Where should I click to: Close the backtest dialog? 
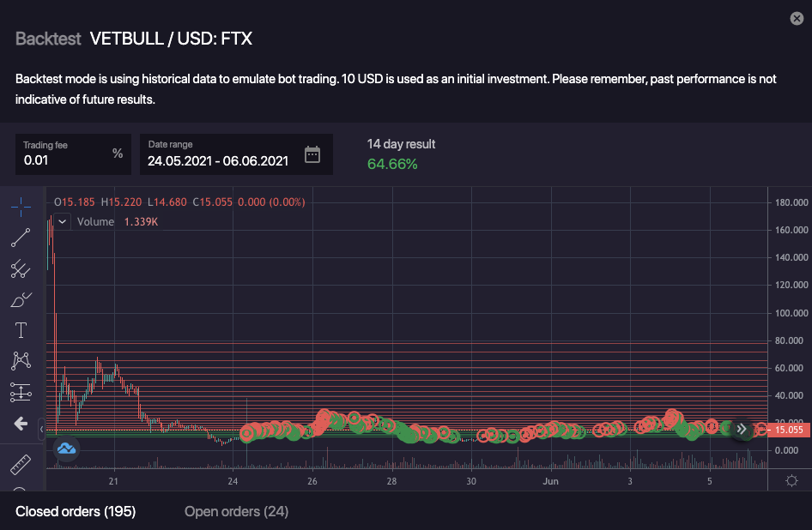[x=797, y=19]
